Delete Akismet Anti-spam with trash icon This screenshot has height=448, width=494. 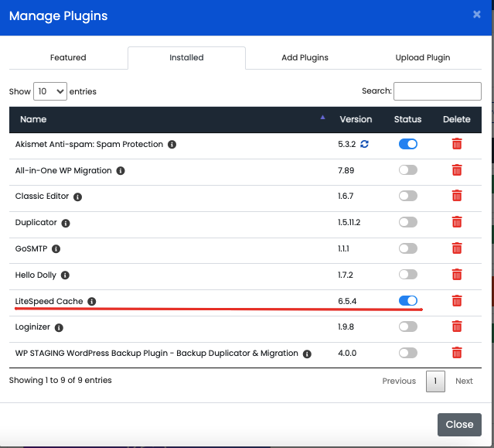click(x=457, y=144)
